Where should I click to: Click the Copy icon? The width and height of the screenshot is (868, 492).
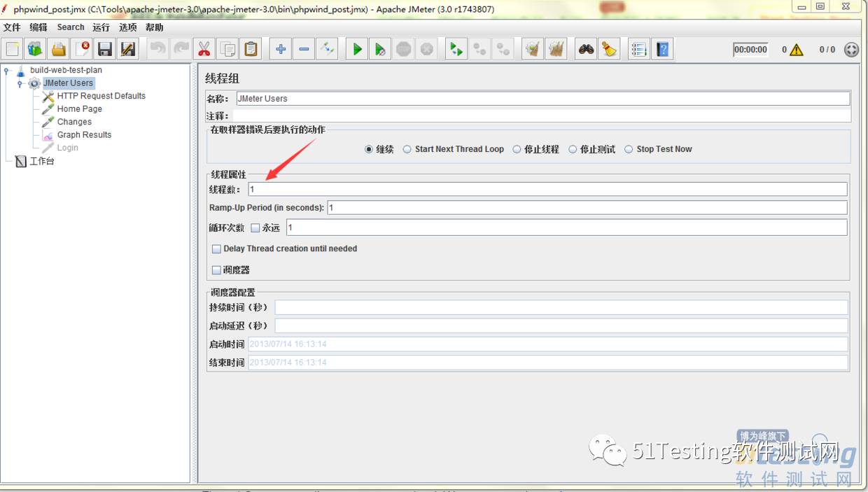pos(227,49)
